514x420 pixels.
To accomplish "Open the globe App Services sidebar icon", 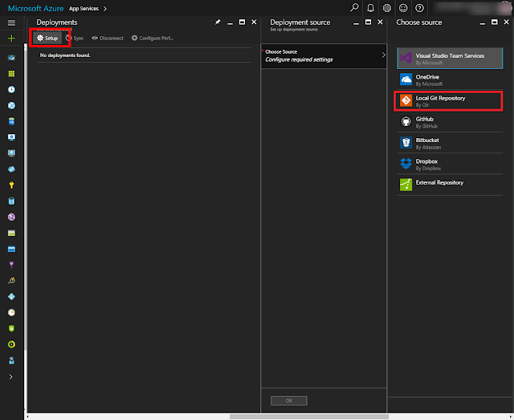I will [11, 105].
